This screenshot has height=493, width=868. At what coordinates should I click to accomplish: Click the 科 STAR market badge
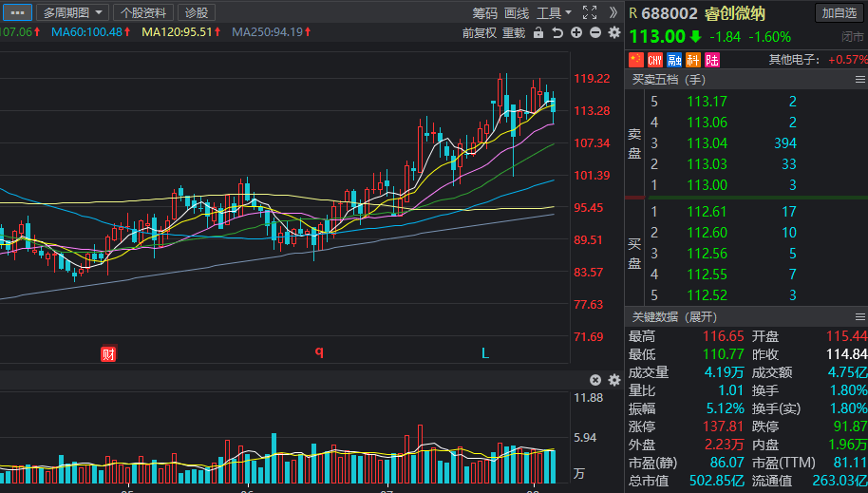(692, 60)
